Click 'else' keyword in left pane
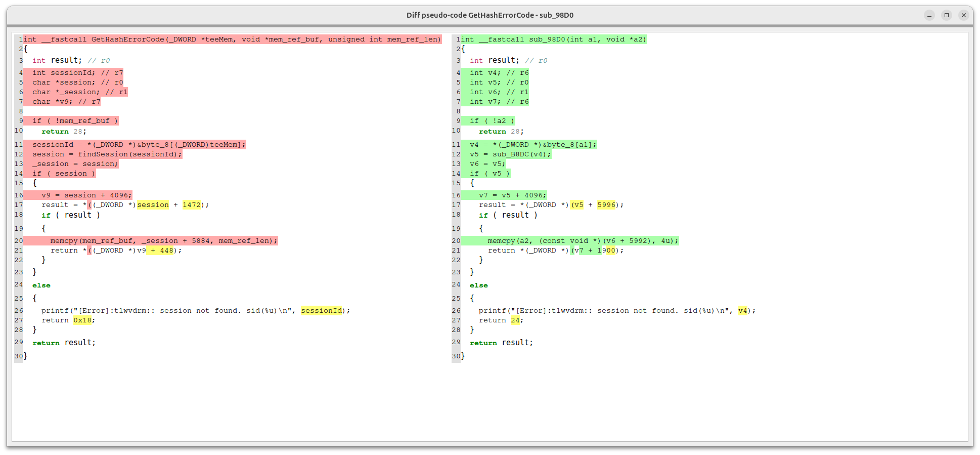Screen dimensions: 980x455 [41, 285]
